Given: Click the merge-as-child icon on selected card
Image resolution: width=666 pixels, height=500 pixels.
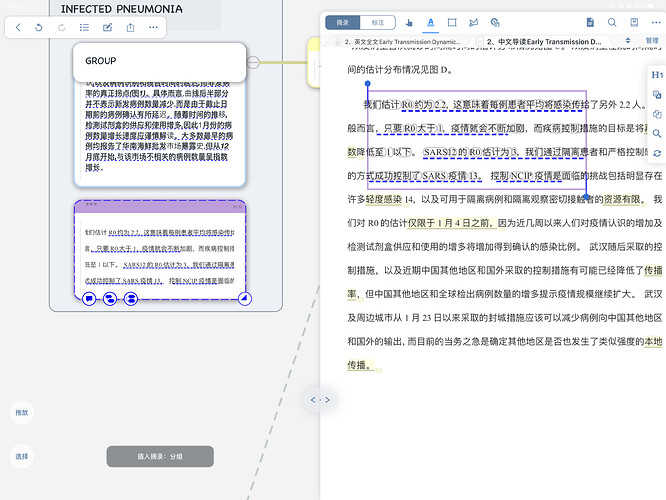Looking at the screenshot, I should point(110,299).
